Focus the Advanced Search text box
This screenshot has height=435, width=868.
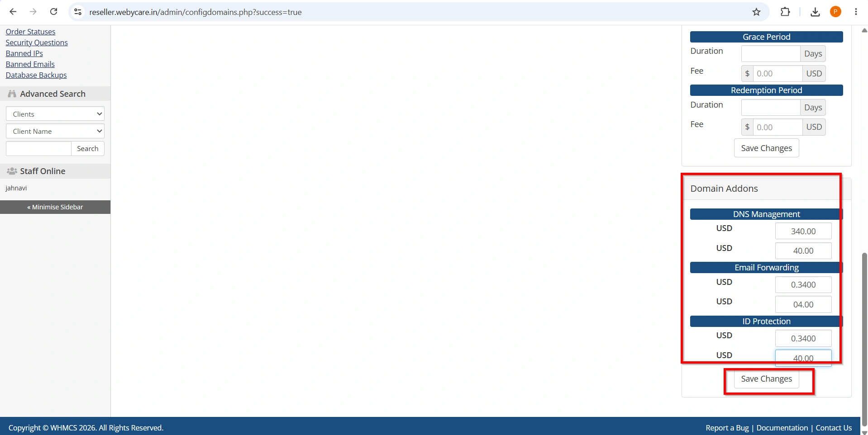point(38,148)
